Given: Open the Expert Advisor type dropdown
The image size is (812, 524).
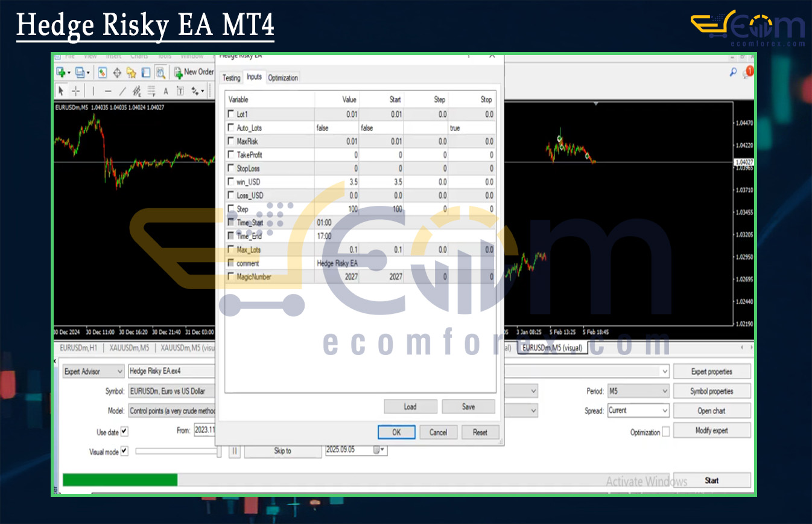Looking at the screenshot, I should pos(92,372).
